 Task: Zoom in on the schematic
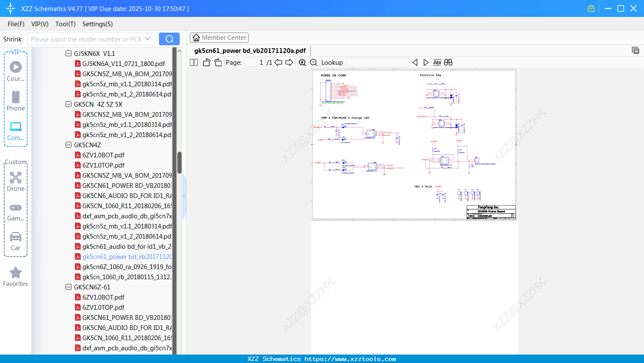pos(302,62)
